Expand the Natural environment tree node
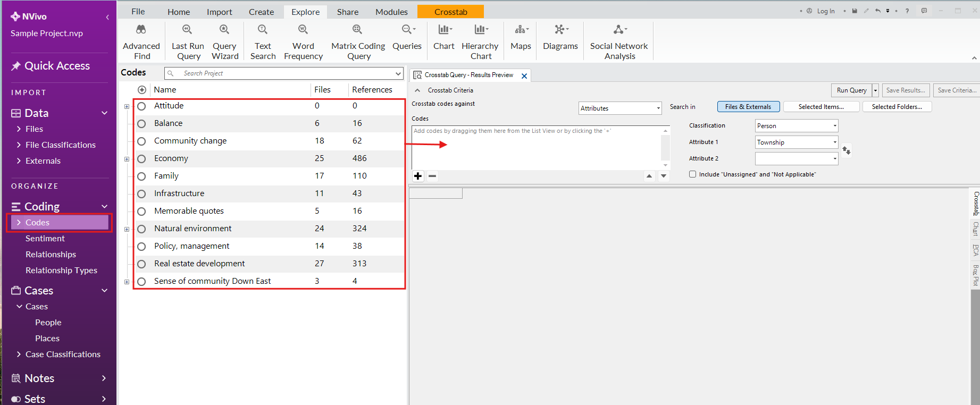Viewport: 980px width, 405px height. coord(127,229)
